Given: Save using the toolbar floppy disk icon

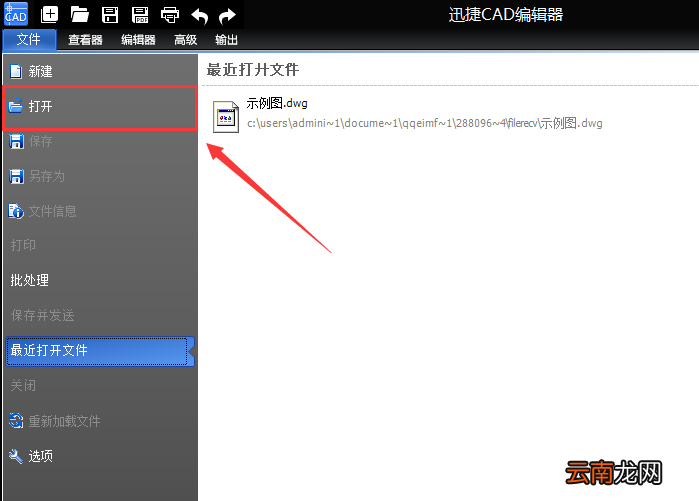Looking at the screenshot, I should click(110, 15).
